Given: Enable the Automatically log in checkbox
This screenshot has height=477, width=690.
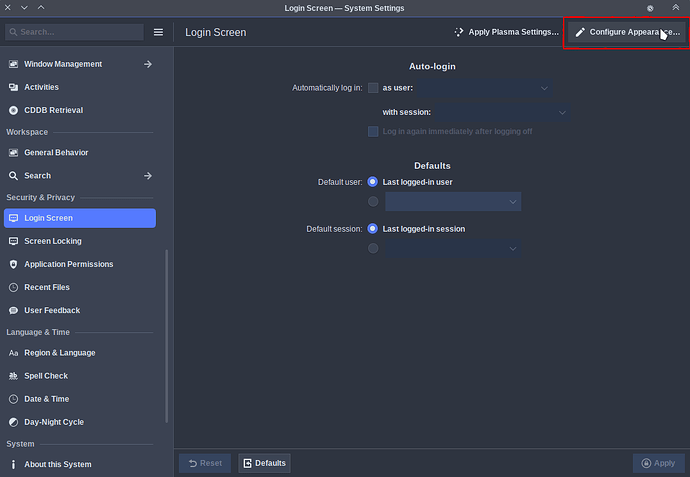Looking at the screenshot, I should [x=373, y=88].
